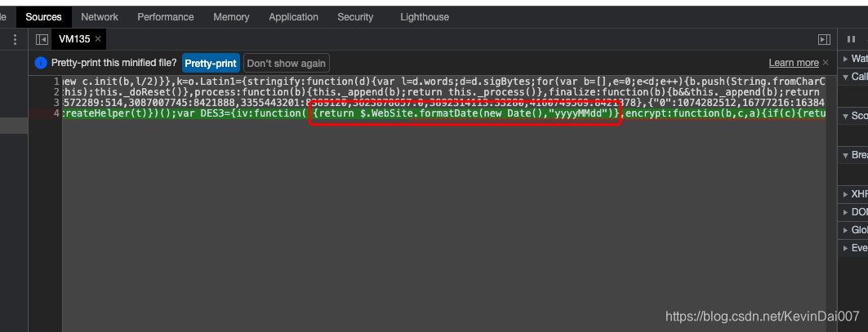Switch to the Security tab
868x332 pixels.
(x=355, y=17)
